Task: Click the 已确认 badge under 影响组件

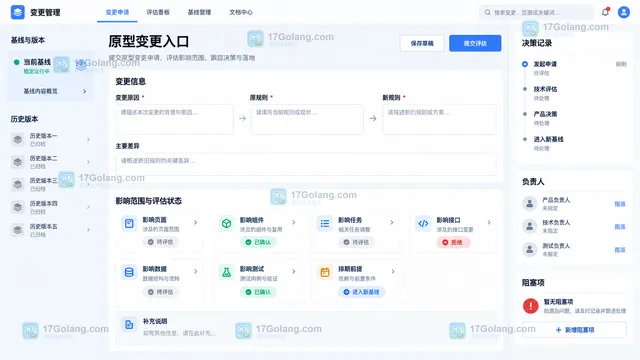Action: point(258,242)
